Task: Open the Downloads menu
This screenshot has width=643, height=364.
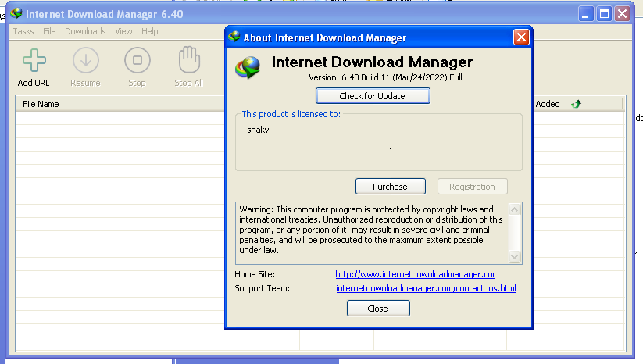Action: point(85,31)
